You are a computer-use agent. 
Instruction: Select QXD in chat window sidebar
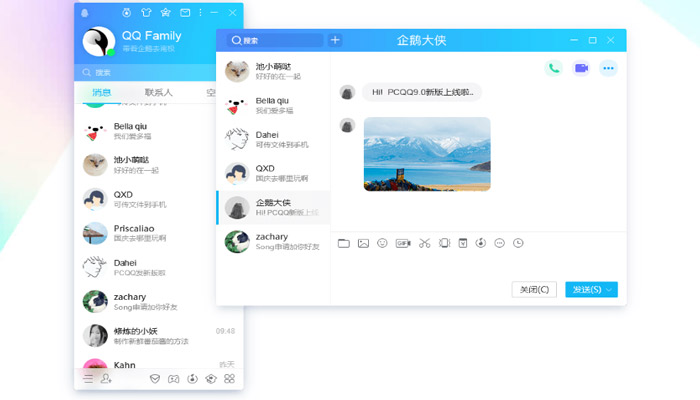(273, 174)
